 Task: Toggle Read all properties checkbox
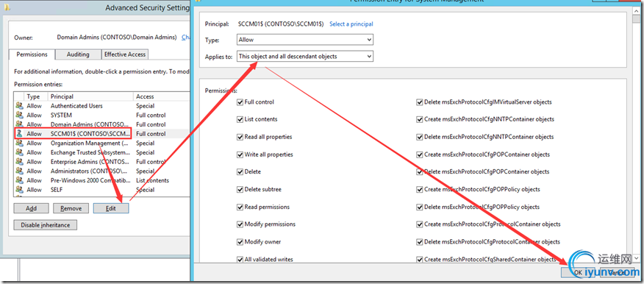(x=240, y=137)
